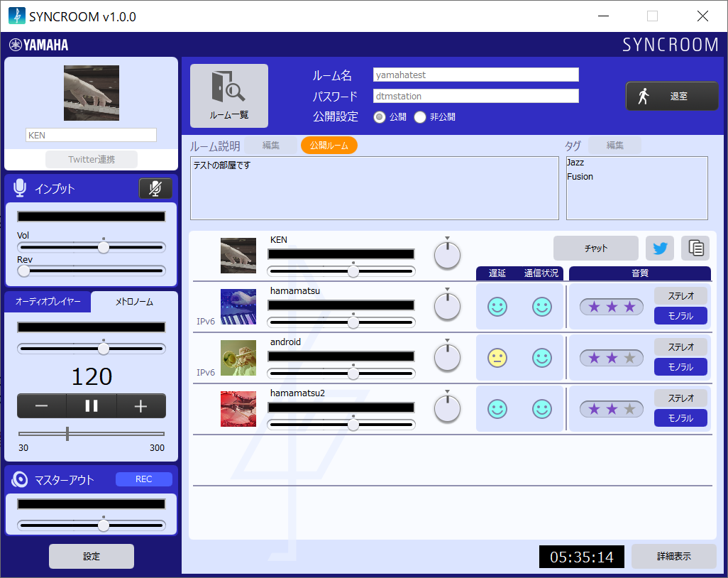Click hamamatsu's pan knob
The image size is (728, 578).
tap(447, 306)
